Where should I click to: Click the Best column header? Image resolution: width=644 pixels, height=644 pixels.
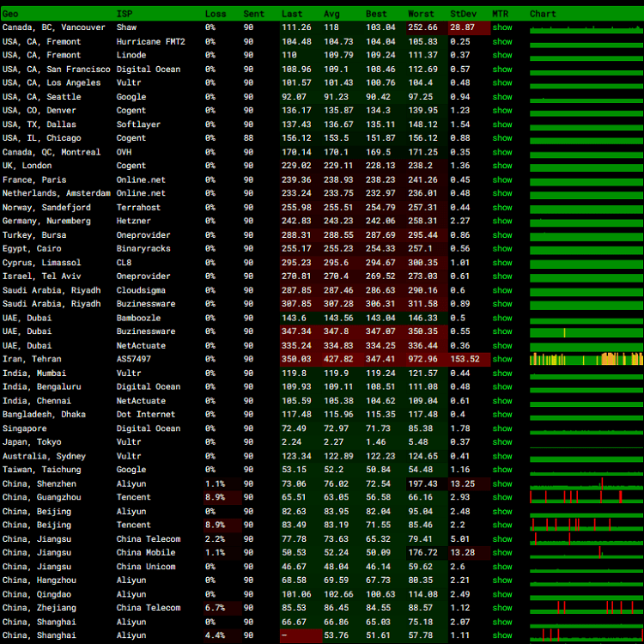376,14
